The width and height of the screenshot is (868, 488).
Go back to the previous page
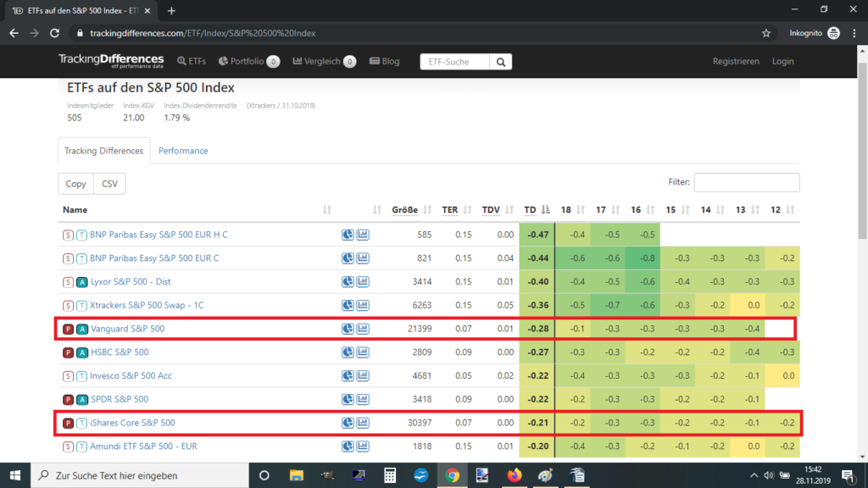[x=14, y=33]
